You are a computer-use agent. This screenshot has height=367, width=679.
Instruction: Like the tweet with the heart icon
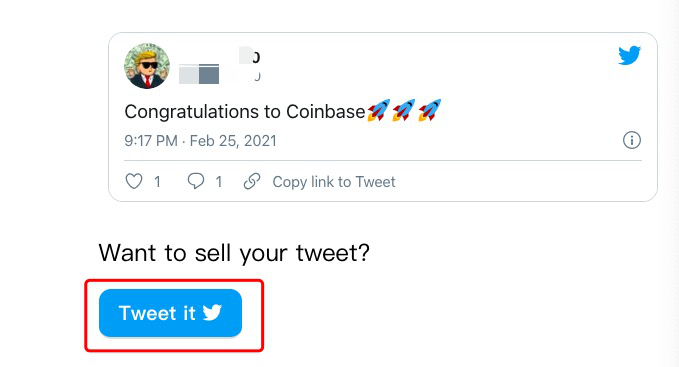[x=134, y=181]
